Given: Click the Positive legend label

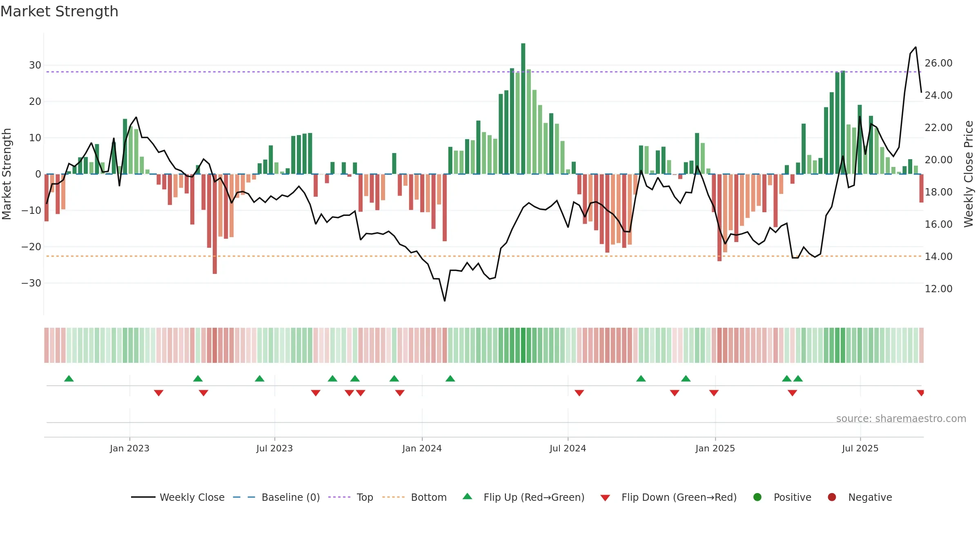Looking at the screenshot, I should pos(793,497).
